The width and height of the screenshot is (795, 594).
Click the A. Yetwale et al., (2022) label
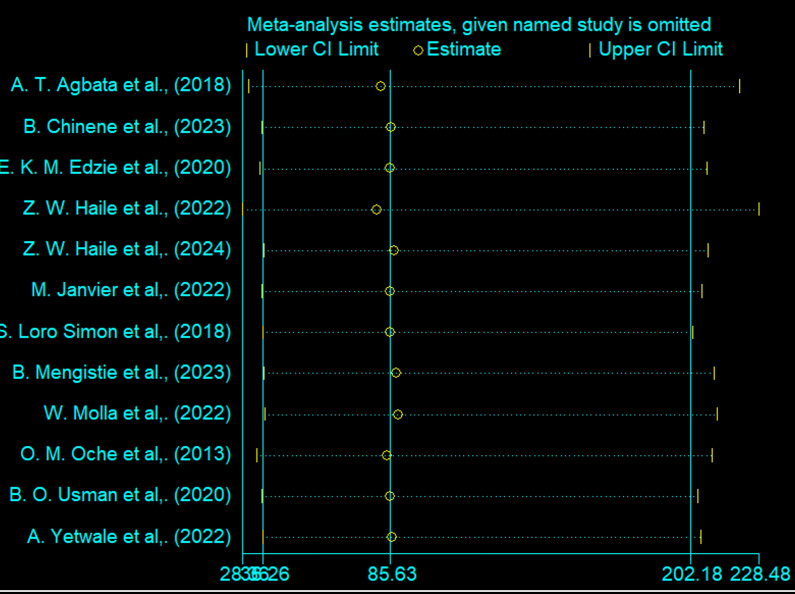tap(129, 537)
